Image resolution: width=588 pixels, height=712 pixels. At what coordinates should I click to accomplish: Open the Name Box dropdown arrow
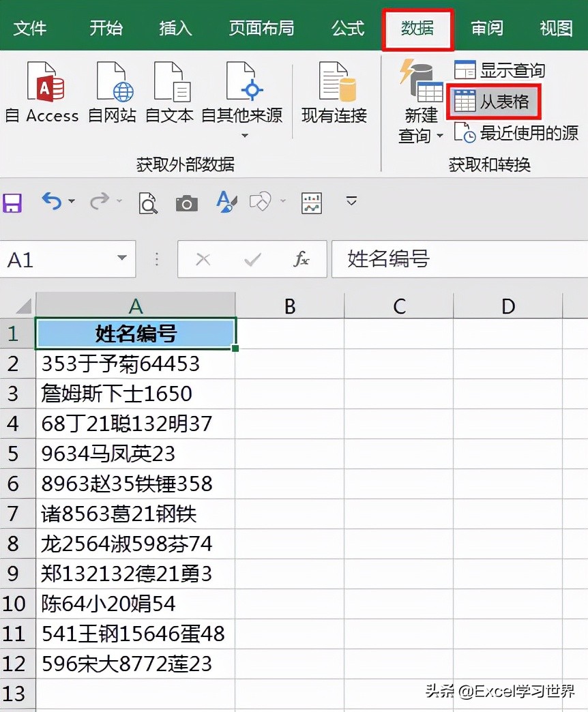pos(121,258)
